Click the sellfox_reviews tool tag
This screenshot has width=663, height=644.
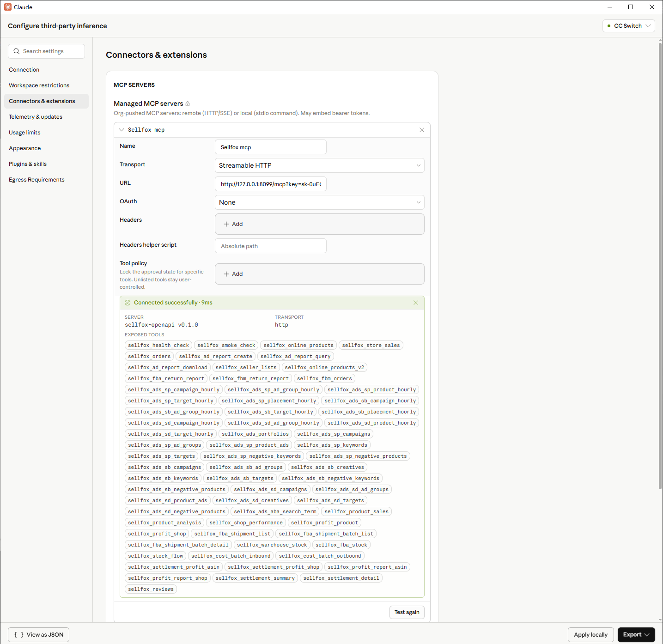tap(151, 589)
